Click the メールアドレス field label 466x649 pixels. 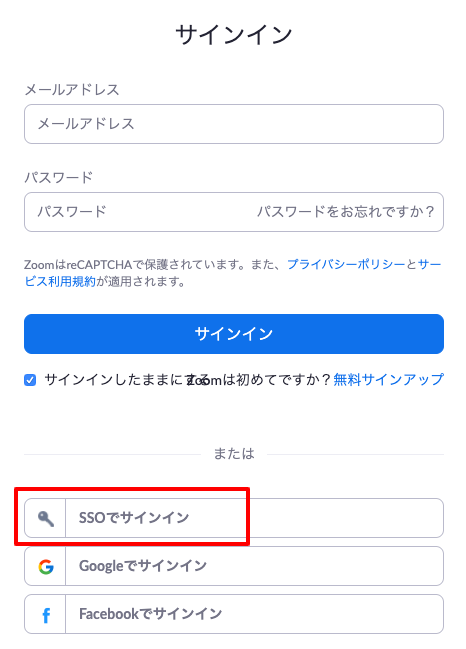click(72, 89)
